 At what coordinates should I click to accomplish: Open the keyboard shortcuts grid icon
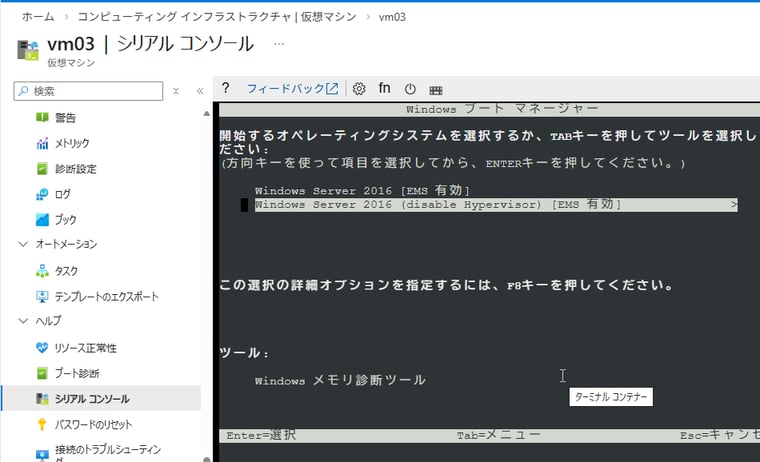pos(436,90)
